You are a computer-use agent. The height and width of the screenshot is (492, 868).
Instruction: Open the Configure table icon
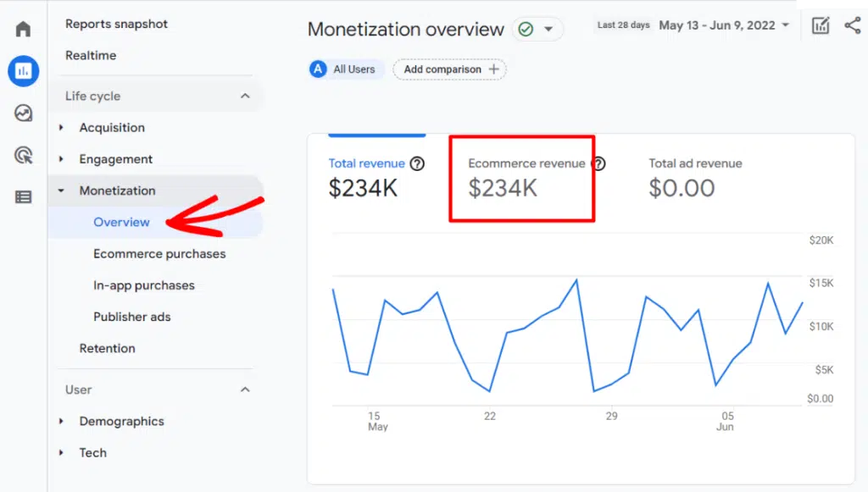point(23,196)
